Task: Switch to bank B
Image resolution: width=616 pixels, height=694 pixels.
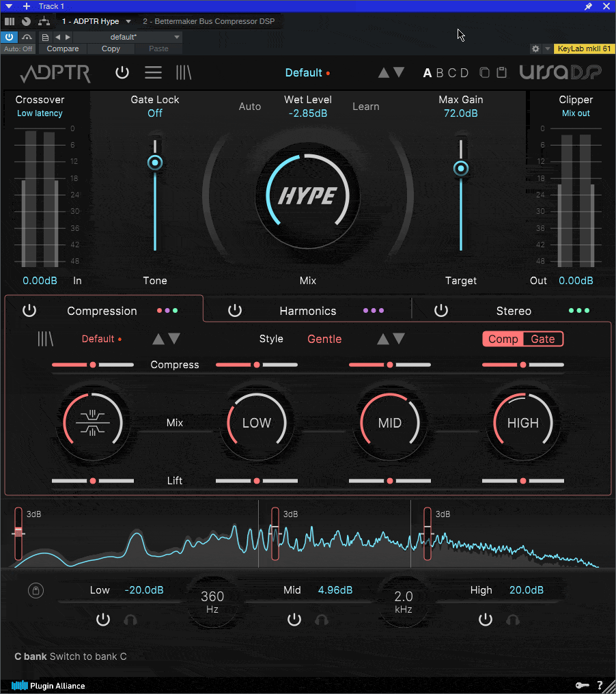Action: tap(440, 72)
